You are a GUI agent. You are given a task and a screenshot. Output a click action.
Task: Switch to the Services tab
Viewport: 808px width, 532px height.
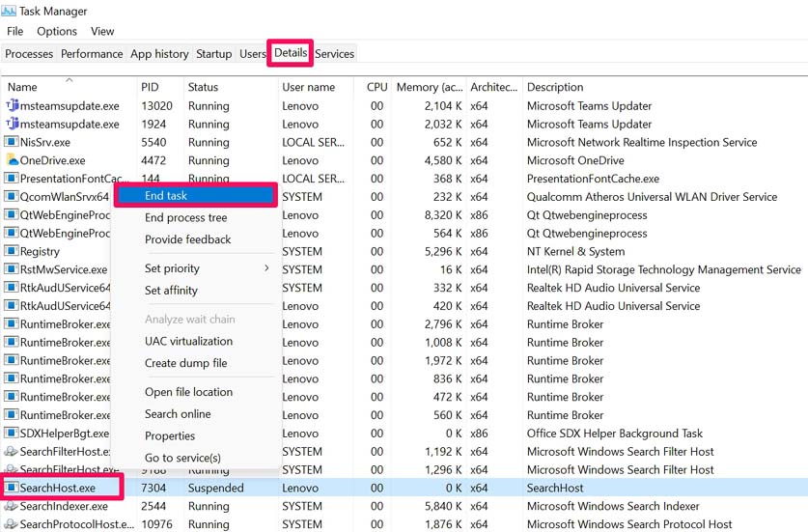tap(334, 54)
